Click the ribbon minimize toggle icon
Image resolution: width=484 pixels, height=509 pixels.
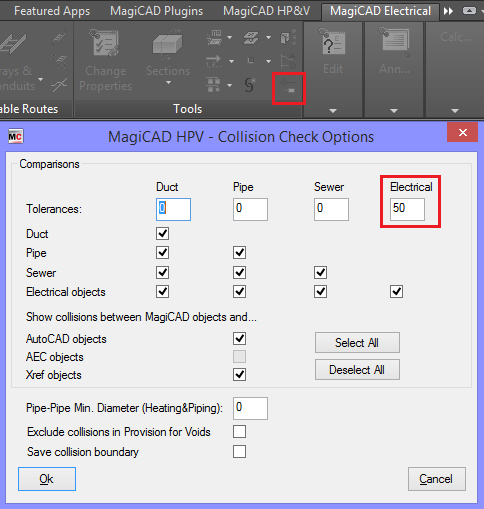pos(469,11)
